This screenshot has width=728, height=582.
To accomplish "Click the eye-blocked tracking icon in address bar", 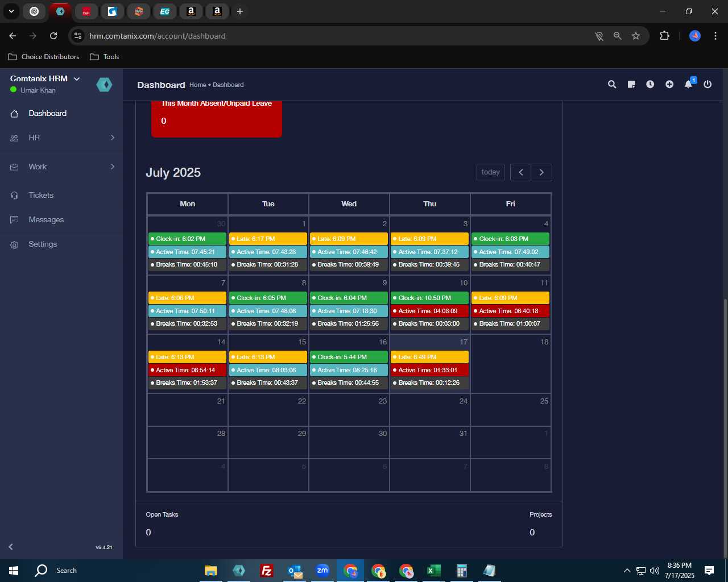I will tap(599, 36).
